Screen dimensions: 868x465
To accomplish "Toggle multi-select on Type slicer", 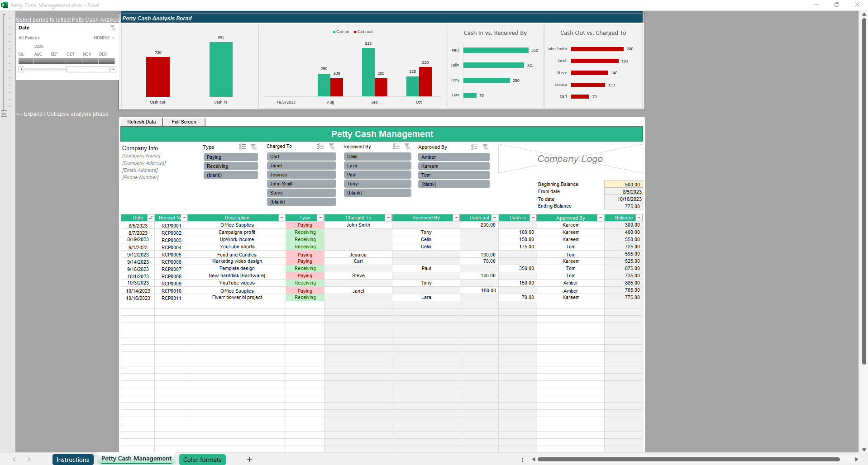I will click(x=243, y=147).
